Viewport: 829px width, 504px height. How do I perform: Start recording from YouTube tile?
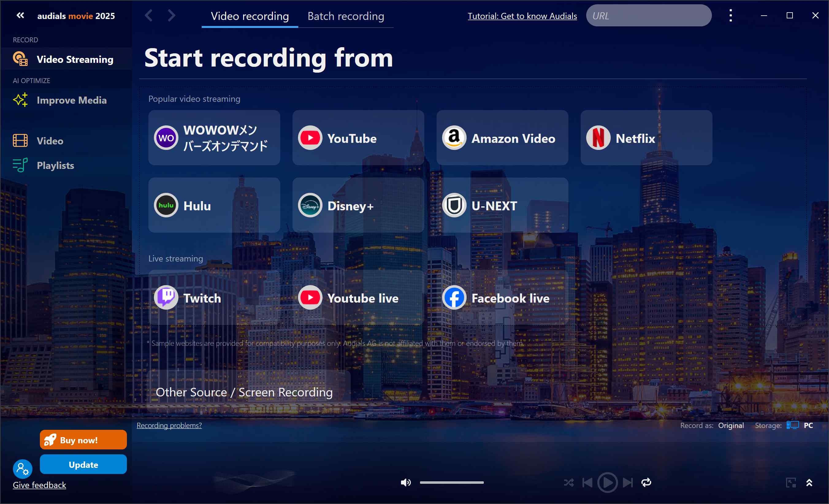pyautogui.click(x=358, y=138)
